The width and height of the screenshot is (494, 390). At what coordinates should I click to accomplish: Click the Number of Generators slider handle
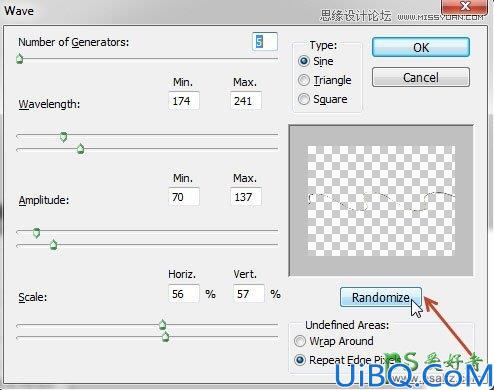20,59
